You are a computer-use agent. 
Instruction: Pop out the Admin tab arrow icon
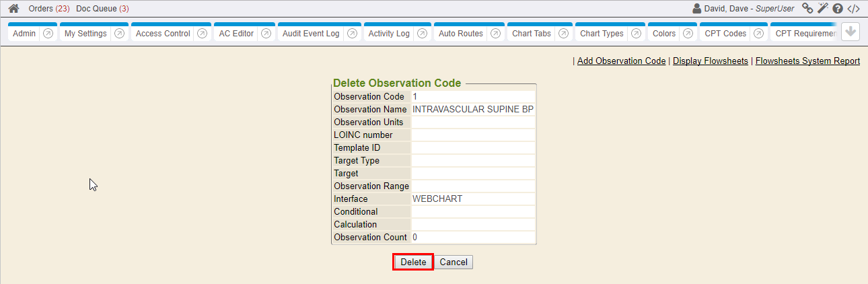click(x=48, y=34)
